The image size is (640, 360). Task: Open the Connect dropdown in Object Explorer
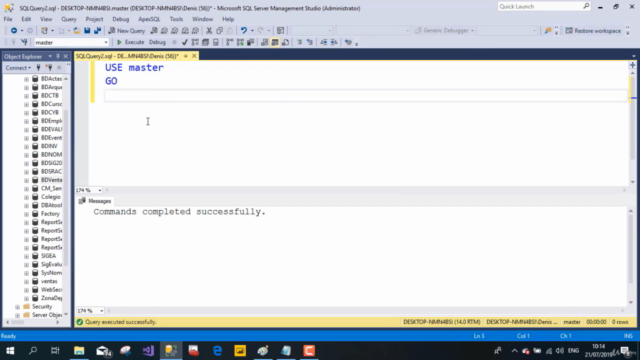pyautogui.click(x=18, y=68)
